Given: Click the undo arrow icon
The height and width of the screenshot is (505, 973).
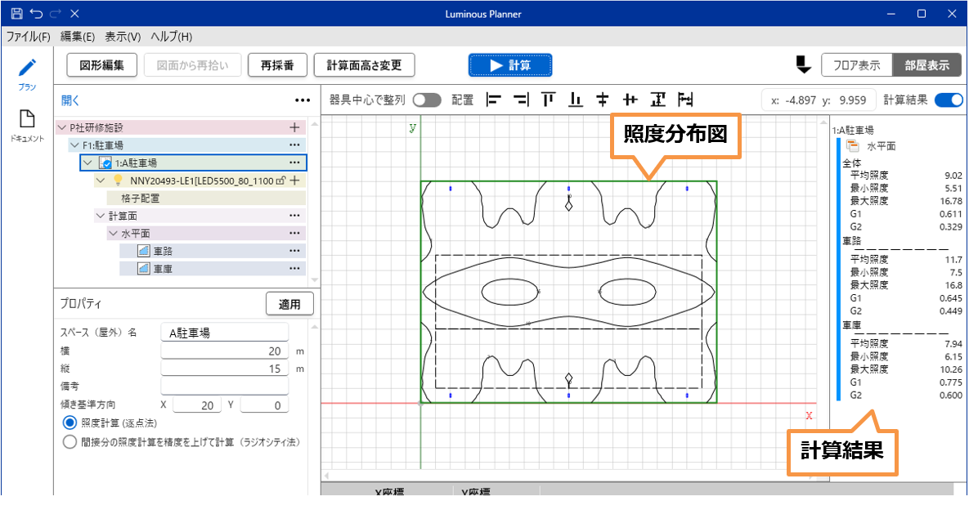Looking at the screenshot, I should coord(36,14).
